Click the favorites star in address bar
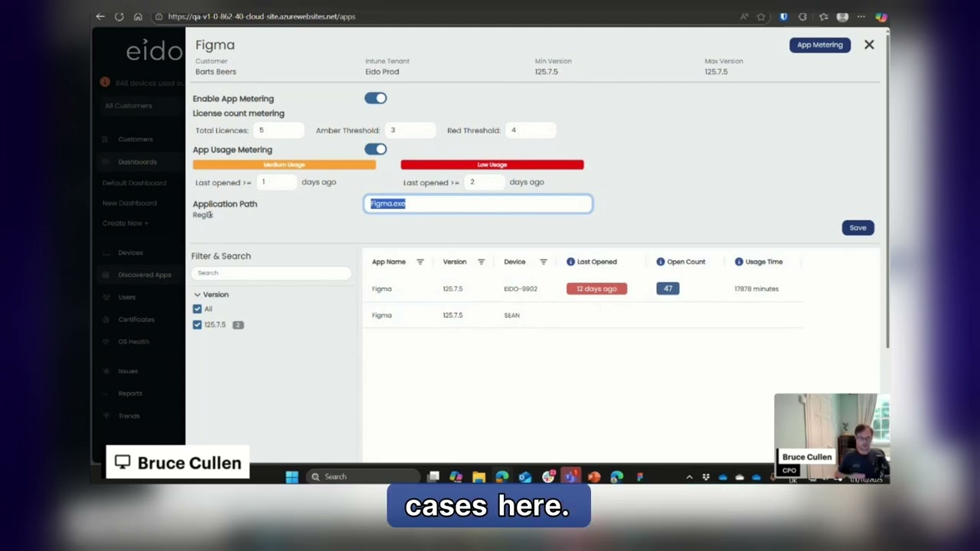980x551 pixels. tap(761, 16)
